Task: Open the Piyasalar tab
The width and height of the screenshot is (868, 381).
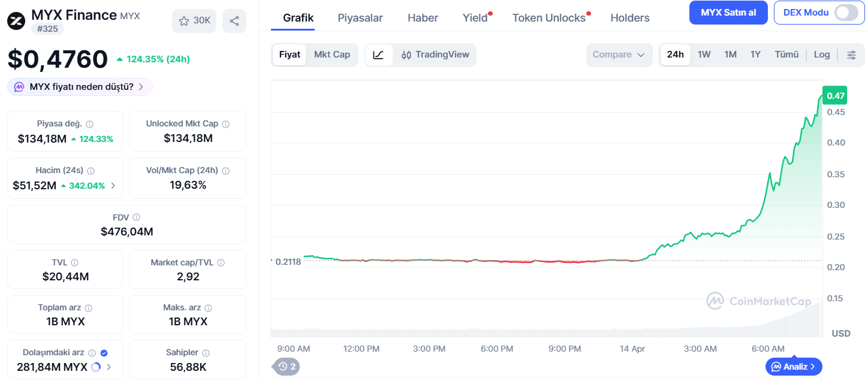Action: [x=360, y=18]
